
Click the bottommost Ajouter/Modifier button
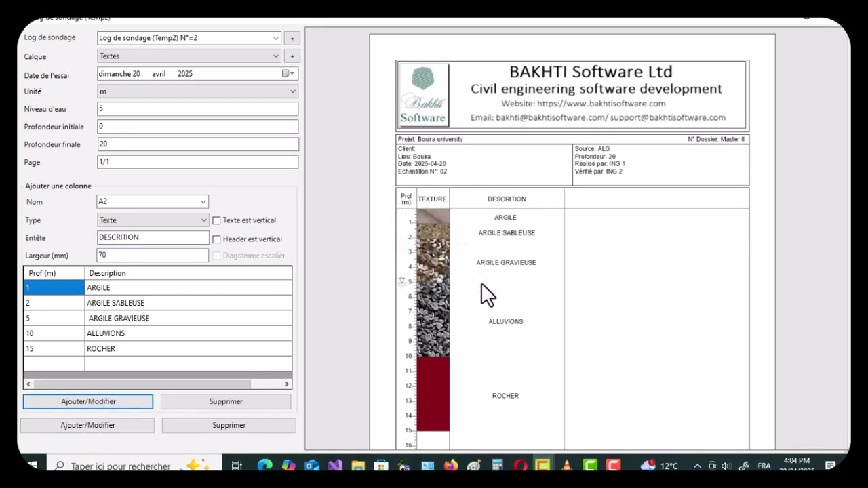(87, 425)
